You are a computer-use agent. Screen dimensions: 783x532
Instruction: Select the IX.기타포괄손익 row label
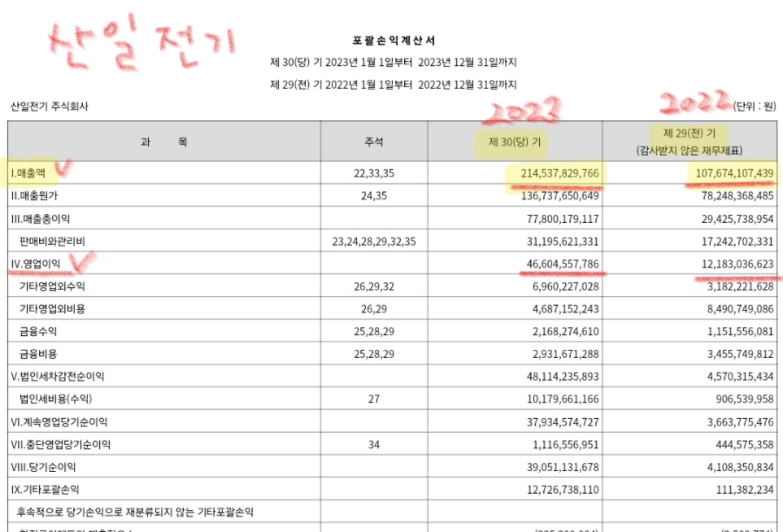point(45,489)
